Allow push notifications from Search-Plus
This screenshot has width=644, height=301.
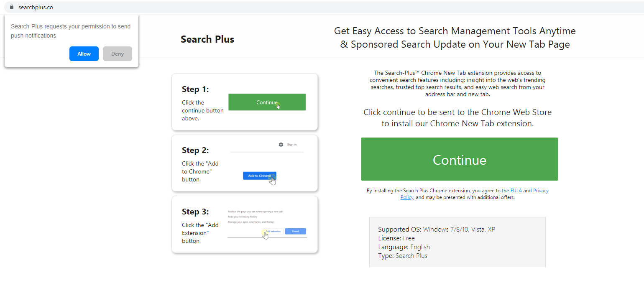coord(84,54)
